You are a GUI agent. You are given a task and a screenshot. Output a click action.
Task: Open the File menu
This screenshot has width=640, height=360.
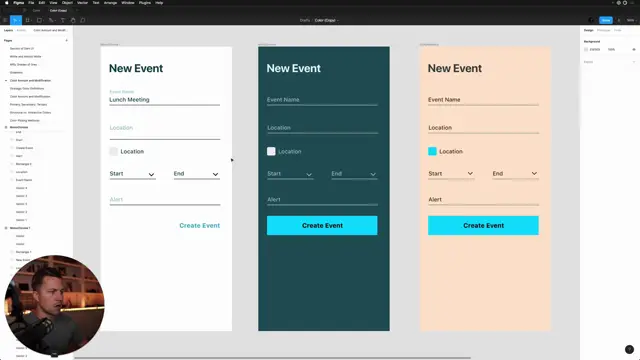pos(31,2)
